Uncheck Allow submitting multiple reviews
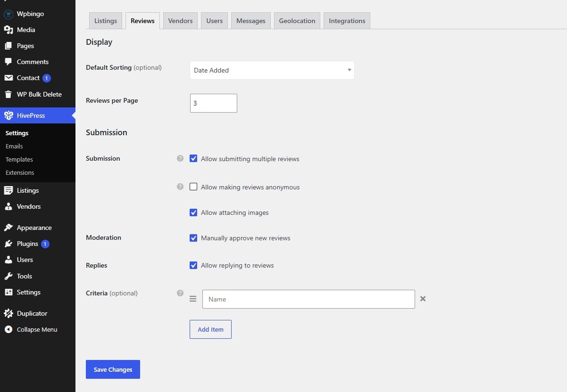567x392 pixels. (193, 159)
